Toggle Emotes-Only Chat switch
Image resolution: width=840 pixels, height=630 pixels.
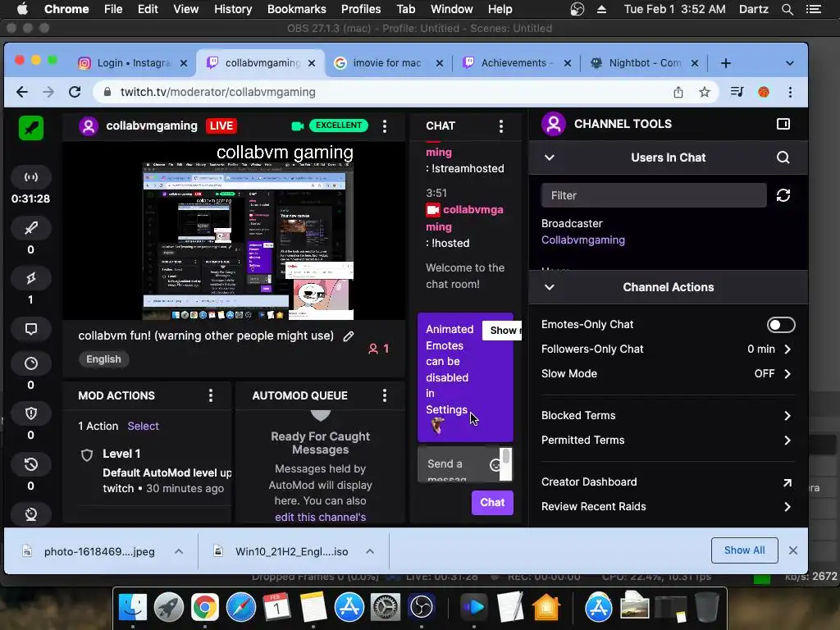(781, 325)
